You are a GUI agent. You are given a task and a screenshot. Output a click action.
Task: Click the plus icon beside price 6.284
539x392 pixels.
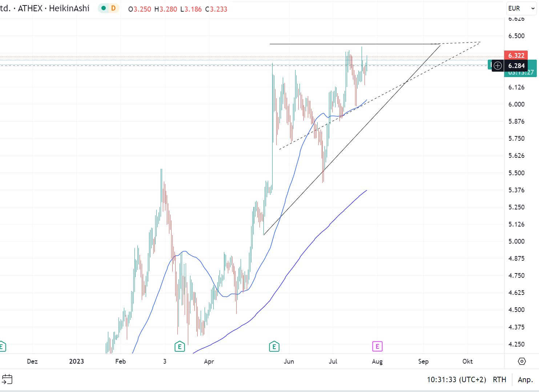click(498, 66)
